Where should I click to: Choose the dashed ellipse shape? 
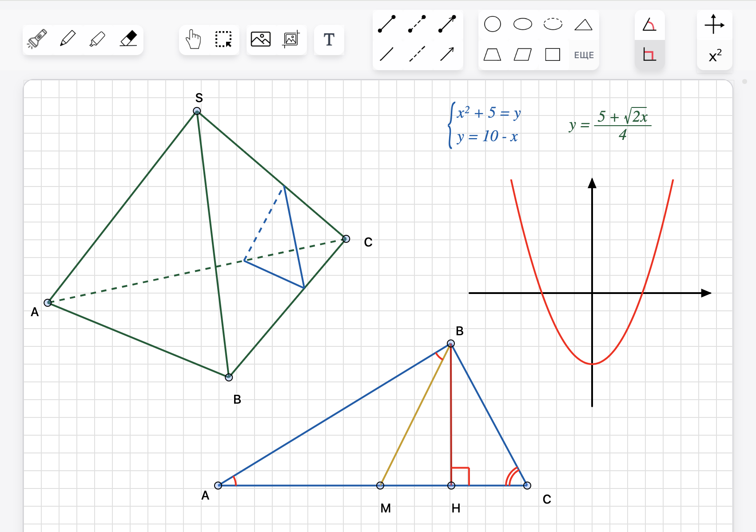tap(553, 24)
